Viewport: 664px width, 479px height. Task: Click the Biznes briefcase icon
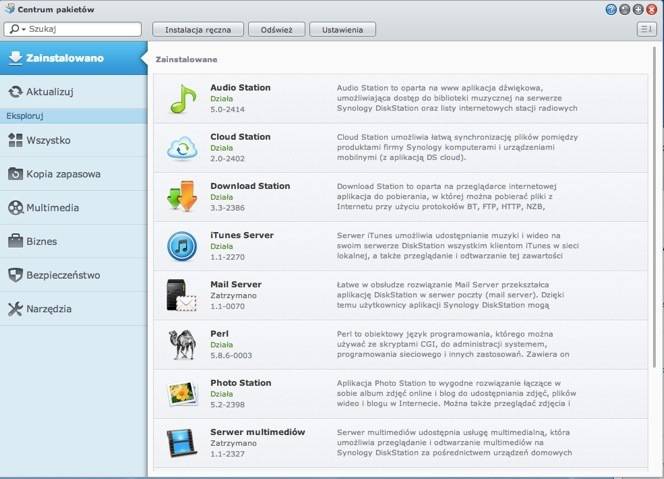click(x=15, y=241)
